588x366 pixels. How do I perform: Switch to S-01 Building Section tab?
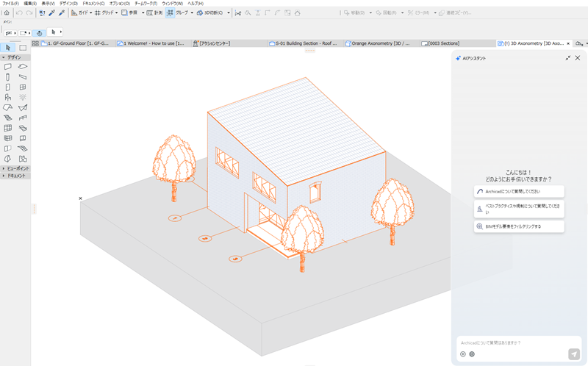click(305, 43)
